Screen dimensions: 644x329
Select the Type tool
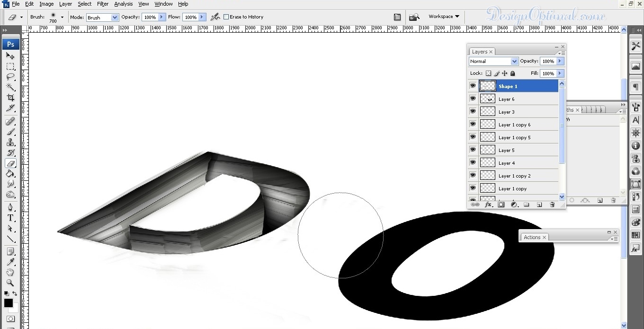pyautogui.click(x=10, y=218)
